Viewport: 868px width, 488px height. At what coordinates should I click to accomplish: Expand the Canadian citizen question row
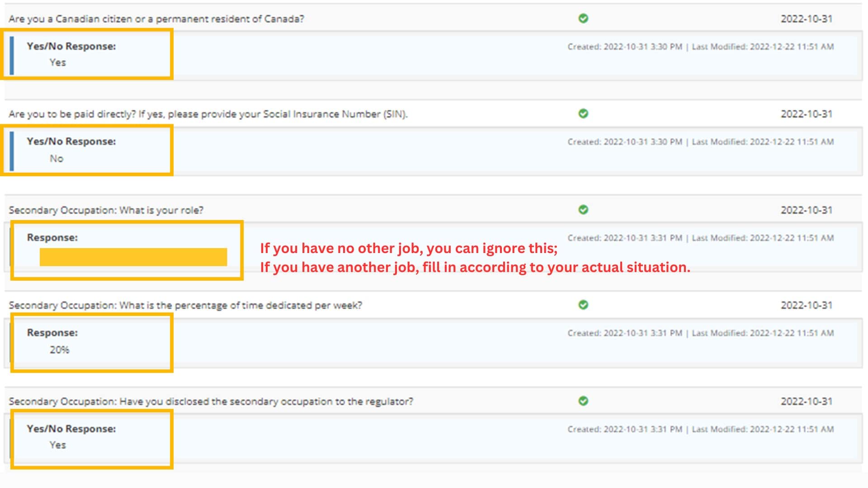(x=156, y=19)
